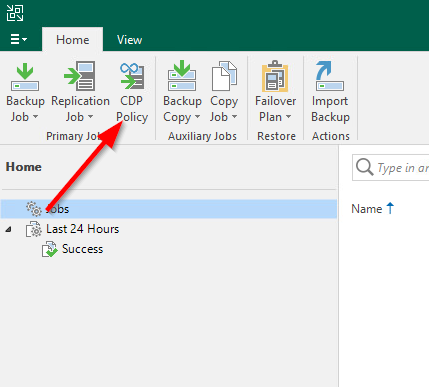Open the Backup Copy dropdown arrow
Image resolution: width=429 pixels, height=387 pixels.
coord(197,117)
